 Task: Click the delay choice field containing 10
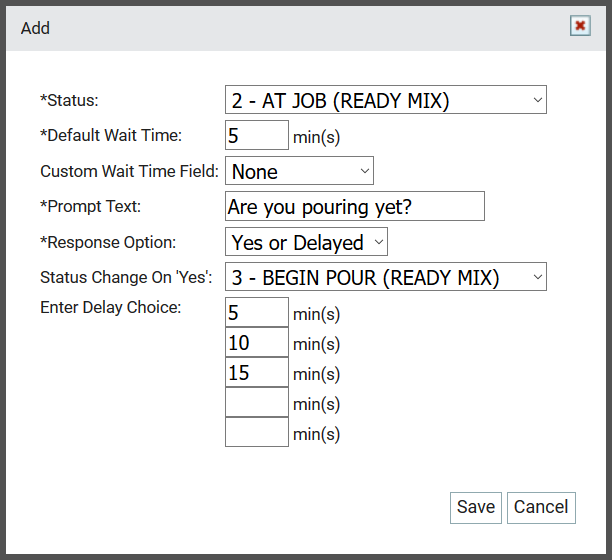click(x=257, y=342)
